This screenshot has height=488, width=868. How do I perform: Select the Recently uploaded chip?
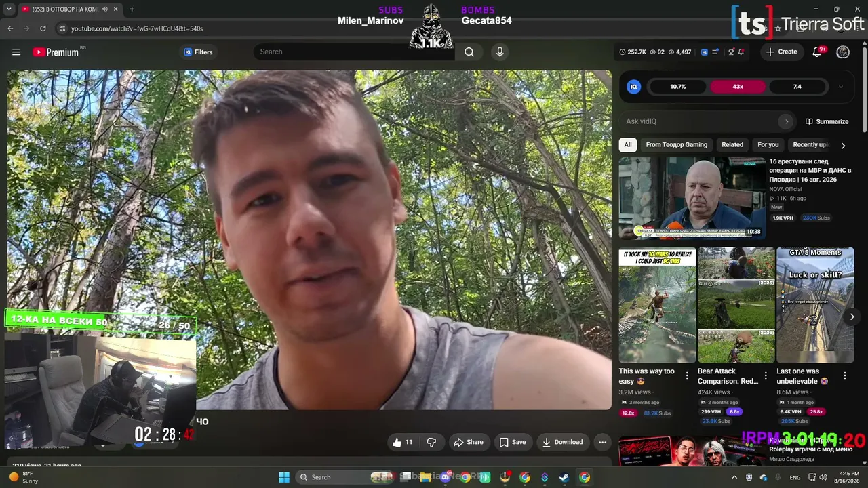tap(810, 144)
